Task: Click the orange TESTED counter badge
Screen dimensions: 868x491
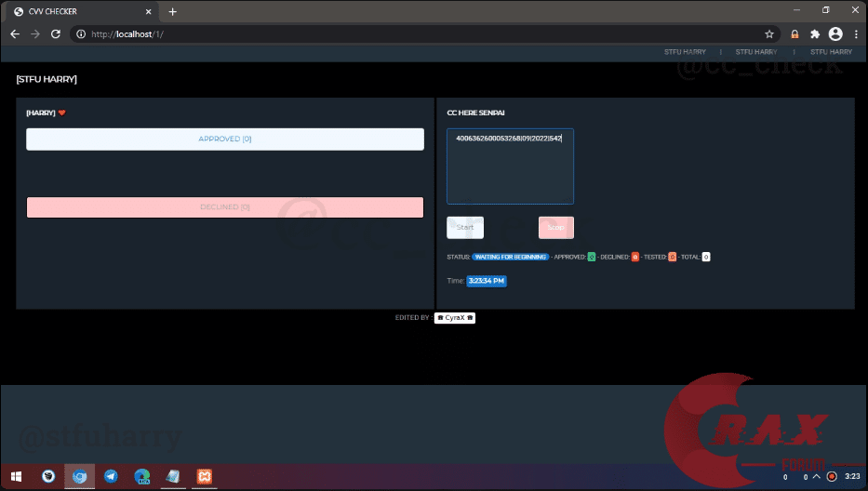Action: 672,257
